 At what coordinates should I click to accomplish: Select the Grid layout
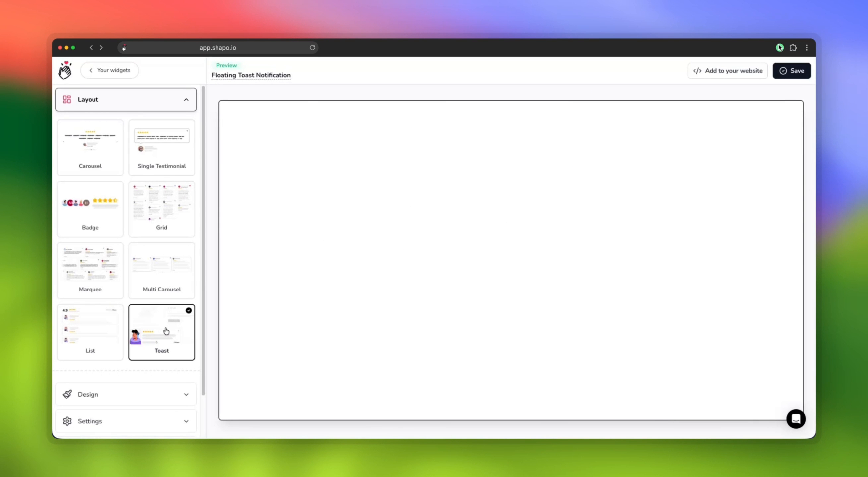pos(161,209)
